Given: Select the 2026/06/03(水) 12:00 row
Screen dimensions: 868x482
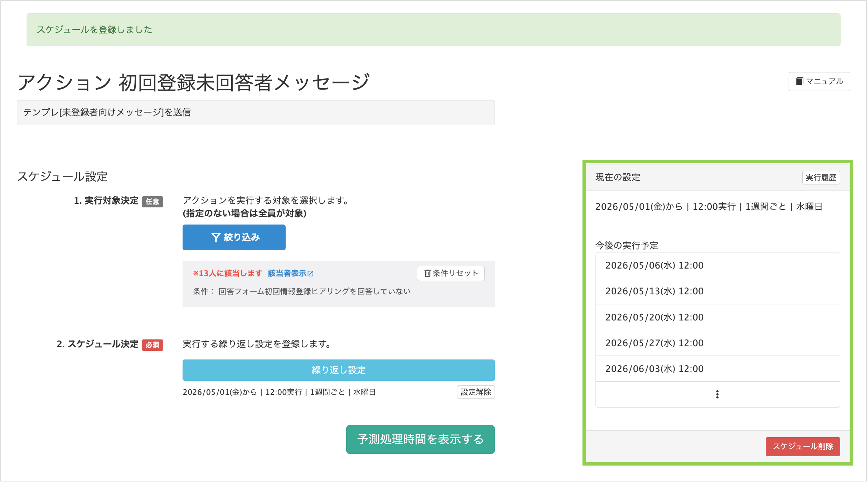Looking at the screenshot, I should click(x=717, y=369).
